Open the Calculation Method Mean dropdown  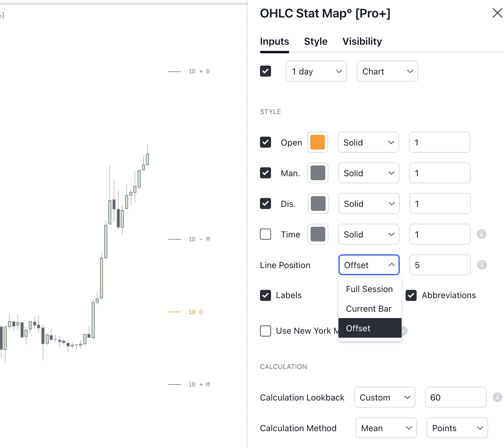pyautogui.click(x=386, y=428)
